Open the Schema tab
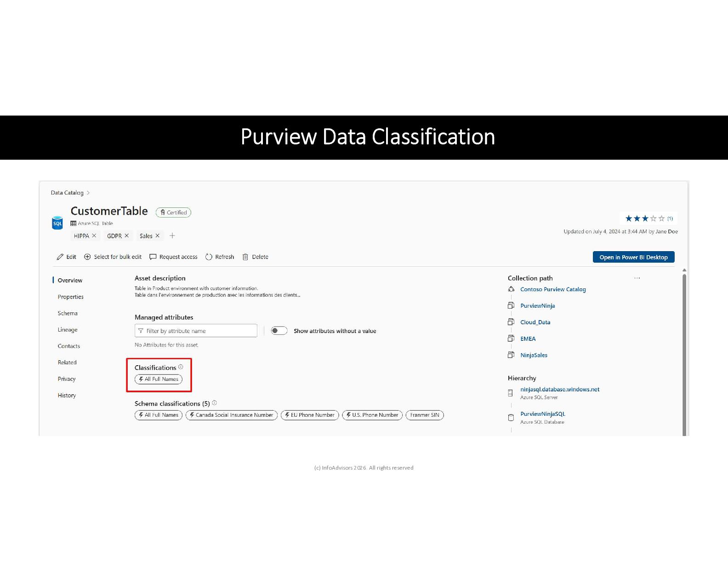This screenshot has height=563, width=728. pos(68,313)
